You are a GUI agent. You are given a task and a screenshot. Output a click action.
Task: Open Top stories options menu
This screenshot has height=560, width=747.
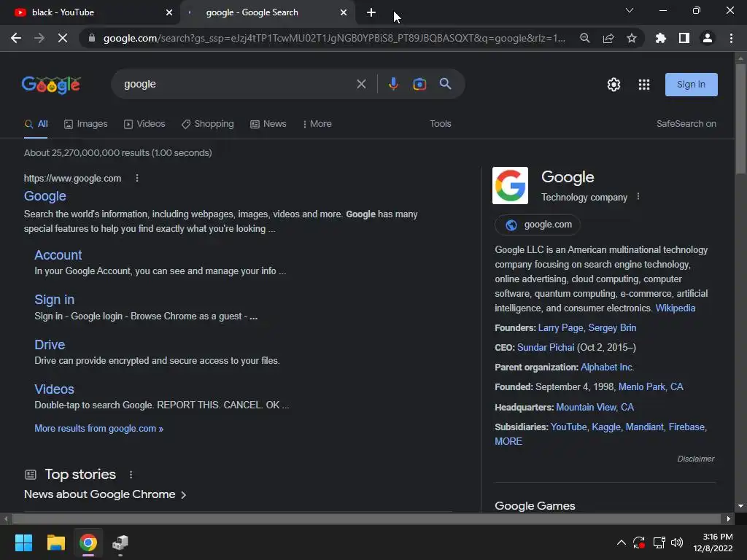(x=131, y=475)
